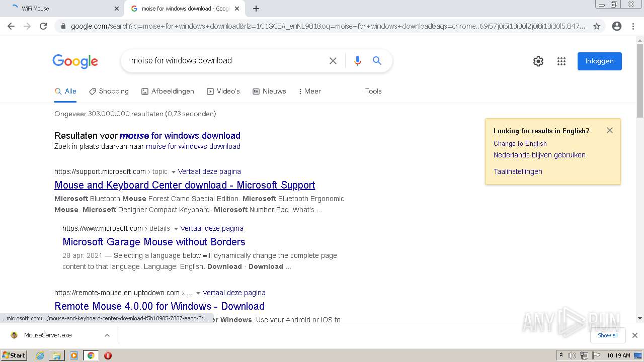The height and width of the screenshot is (362, 644).
Task: Click the address bar URL
Action: (328, 26)
